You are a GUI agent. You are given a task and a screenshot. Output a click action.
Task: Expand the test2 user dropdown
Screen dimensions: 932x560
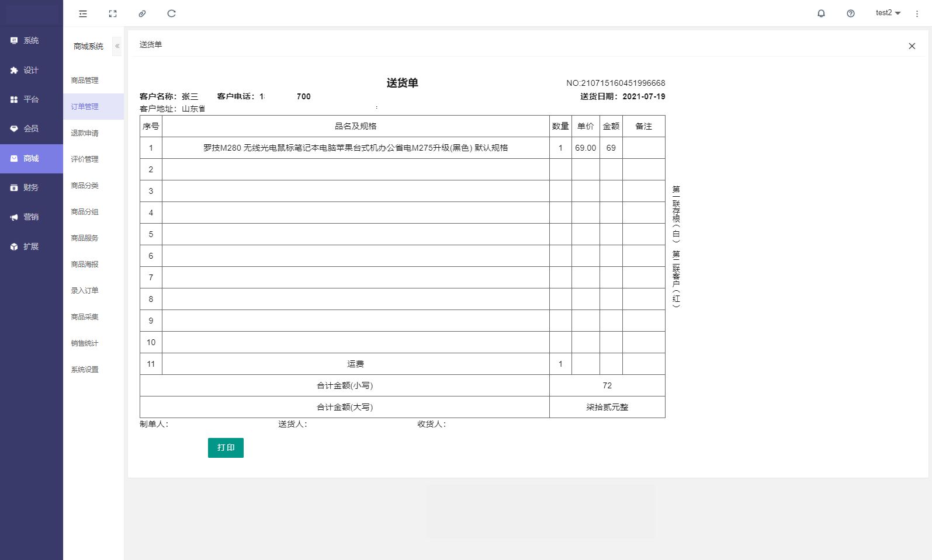click(x=888, y=13)
